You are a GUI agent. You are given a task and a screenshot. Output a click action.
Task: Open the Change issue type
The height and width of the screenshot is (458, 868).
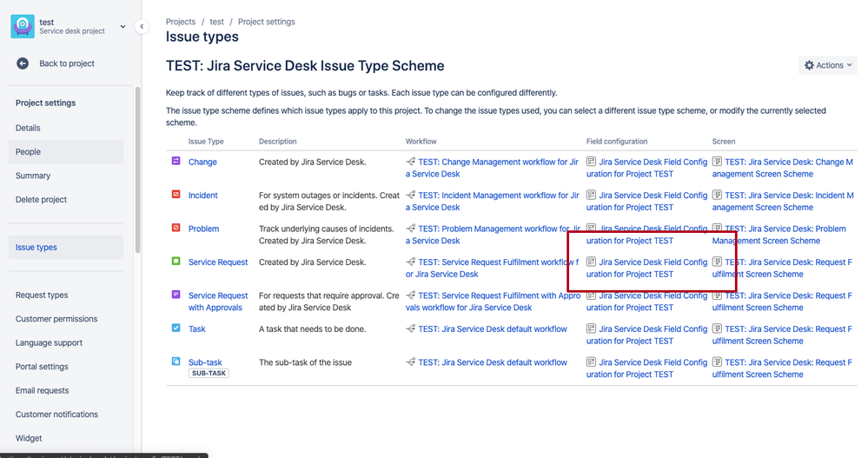[202, 163]
